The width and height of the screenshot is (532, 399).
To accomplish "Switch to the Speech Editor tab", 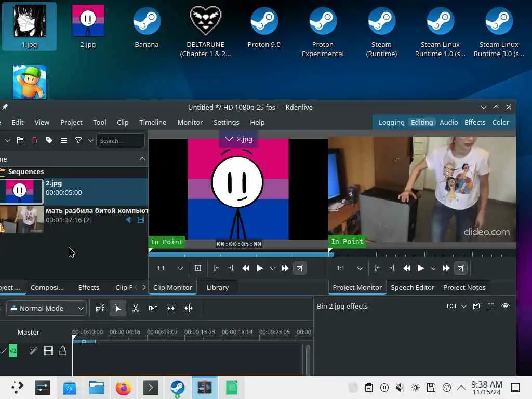I will point(412,287).
